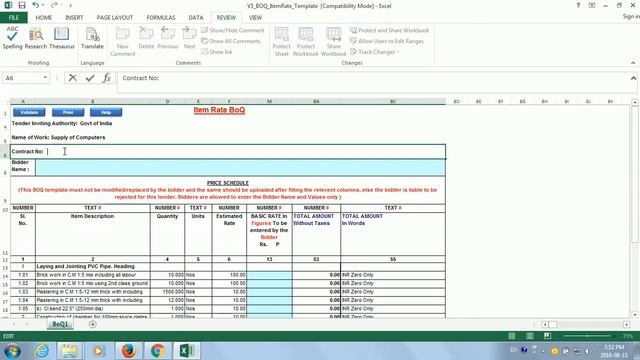The image size is (640, 360).
Task: Switch to the HOME tab
Action: click(44, 18)
